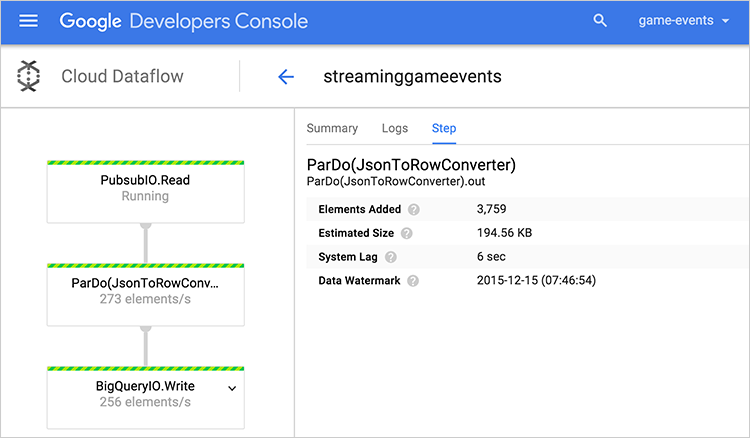Image resolution: width=750 pixels, height=438 pixels.
Task: Click the streaminggameevents job name
Action: (x=412, y=77)
